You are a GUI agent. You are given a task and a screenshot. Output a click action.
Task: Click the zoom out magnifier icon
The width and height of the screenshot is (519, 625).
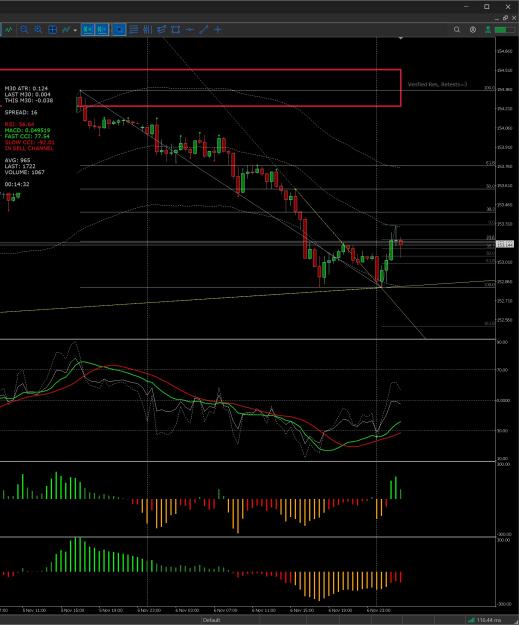tap(24, 29)
